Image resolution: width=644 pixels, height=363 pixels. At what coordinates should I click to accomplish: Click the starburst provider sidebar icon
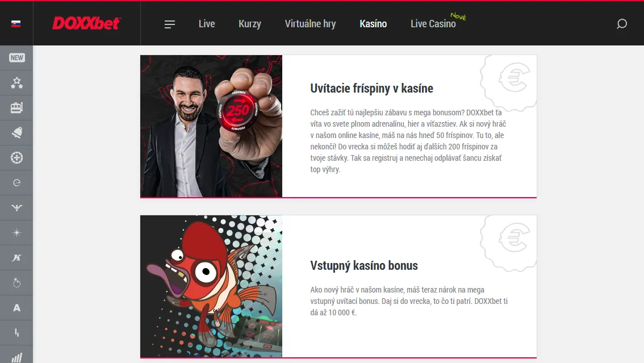coord(16,233)
